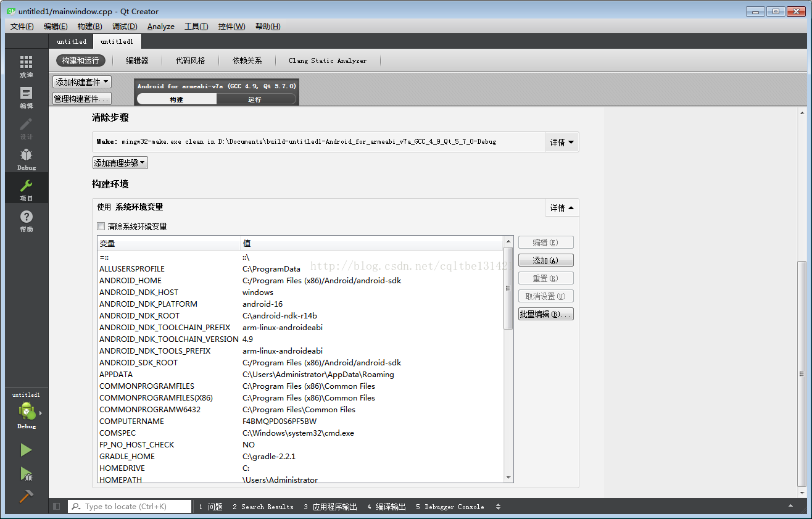Toggle 清除系统环境变量 checkbox

(101, 226)
